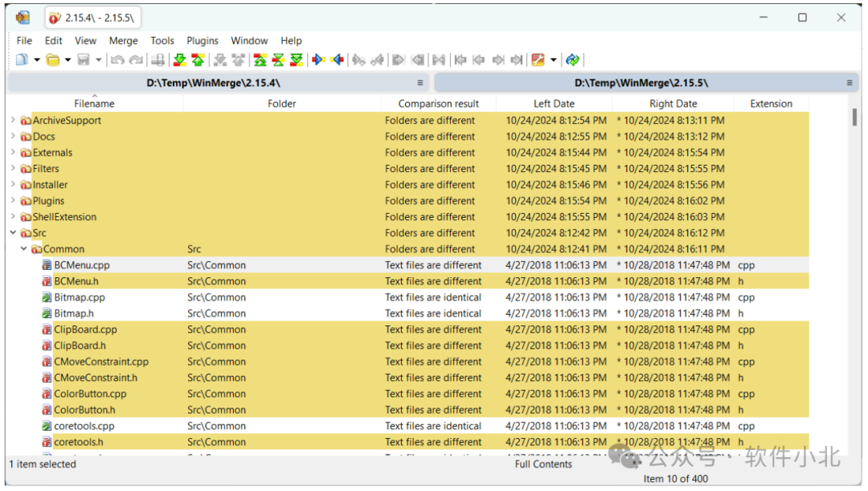Open the Edit menu
The image size is (868, 491).
(53, 40)
